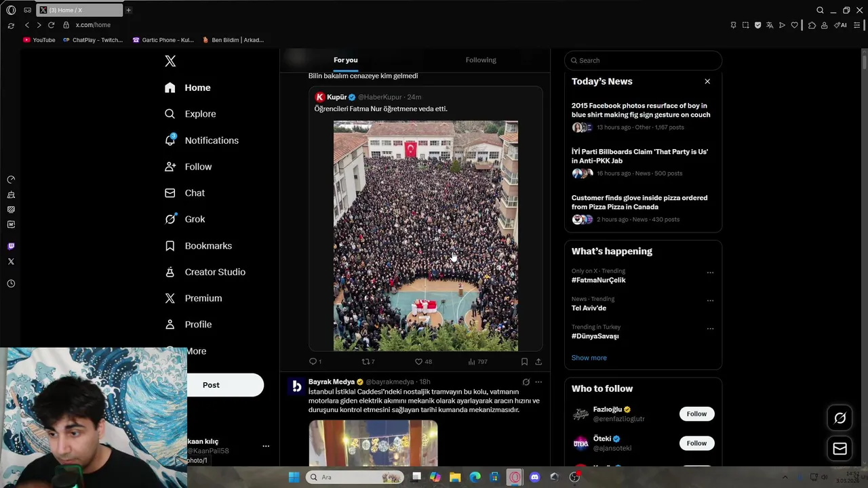Open Gartic Phone bookmark
The height and width of the screenshot is (488, 868).
[x=163, y=40]
